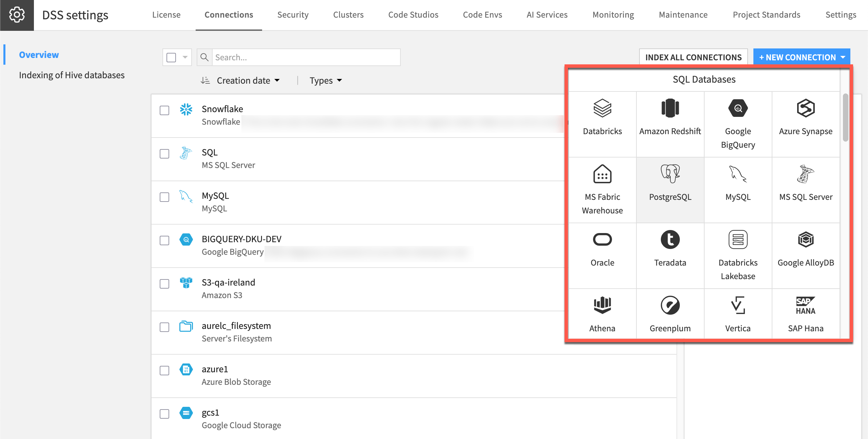
Task: Open the Creation date sort dropdown
Action: point(248,81)
